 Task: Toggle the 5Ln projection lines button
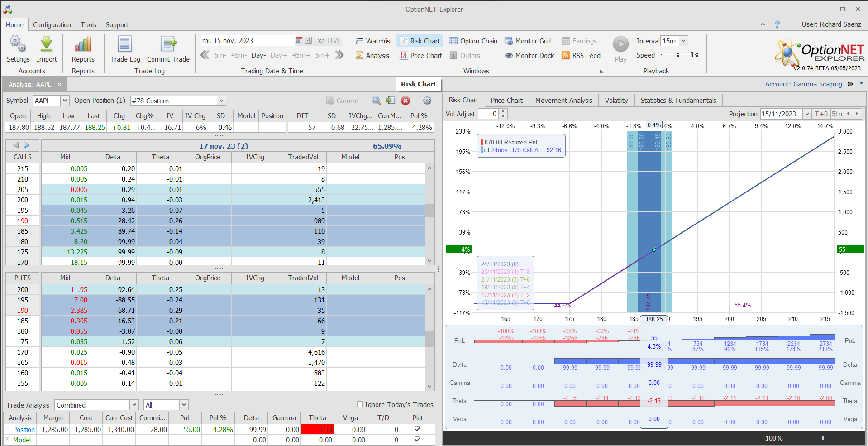(x=837, y=114)
